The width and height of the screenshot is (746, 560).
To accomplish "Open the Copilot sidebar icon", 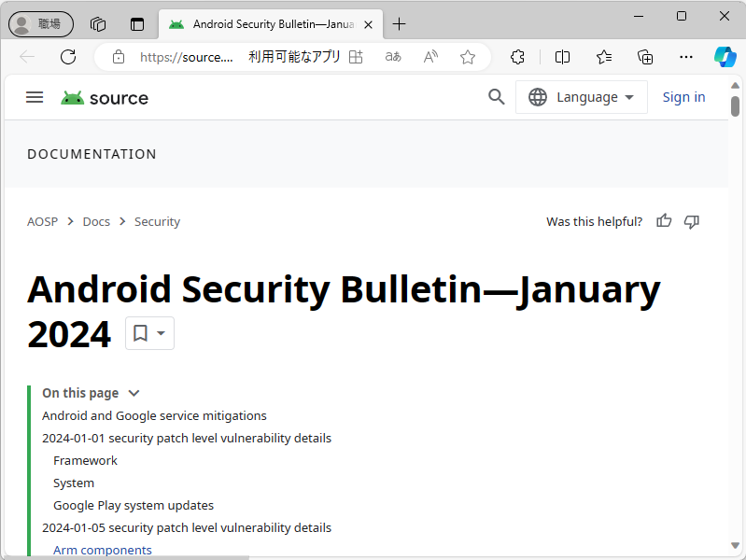I will [x=725, y=57].
